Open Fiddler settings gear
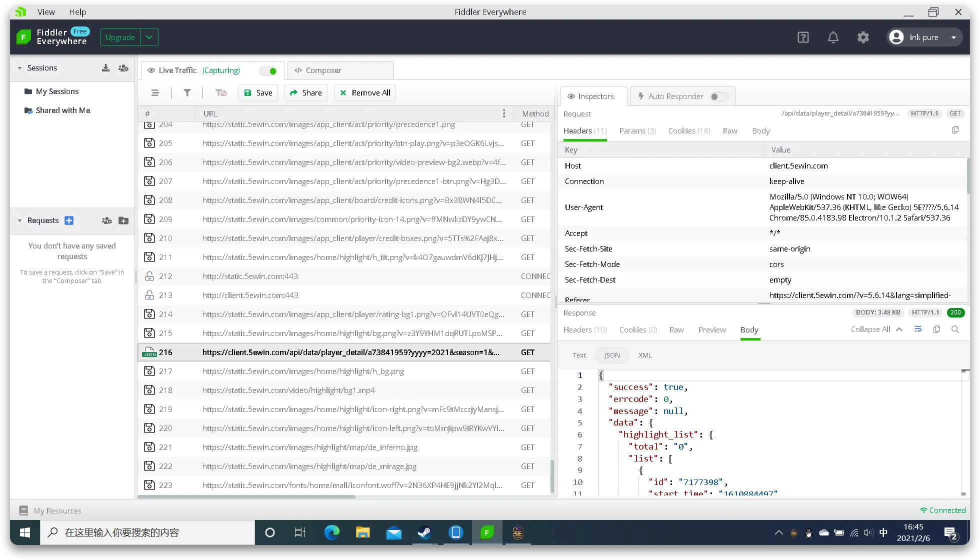The height and width of the screenshot is (560, 980). [x=863, y=37]
